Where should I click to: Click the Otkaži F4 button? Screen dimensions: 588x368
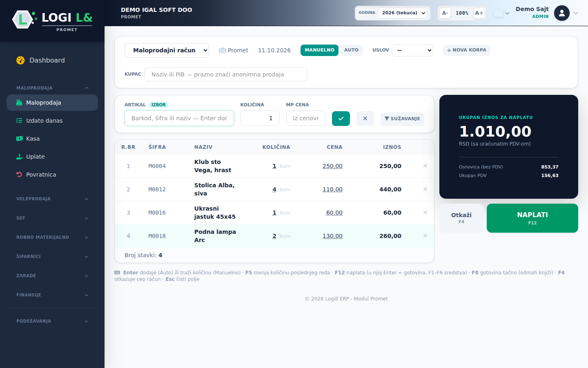coord(461,218)
